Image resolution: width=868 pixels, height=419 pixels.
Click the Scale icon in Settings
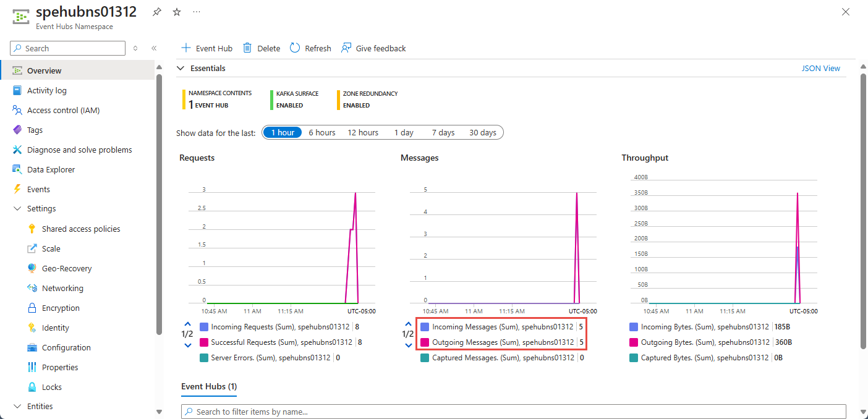tap(32, 248)
